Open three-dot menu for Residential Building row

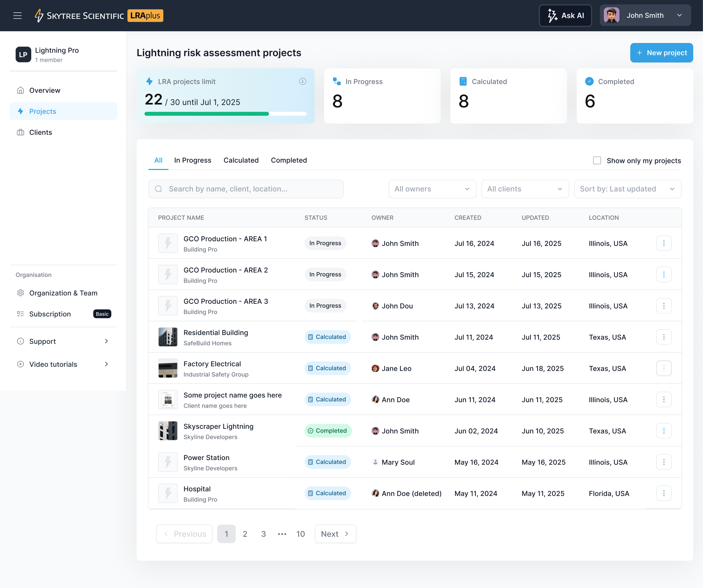tap(664, 337)
